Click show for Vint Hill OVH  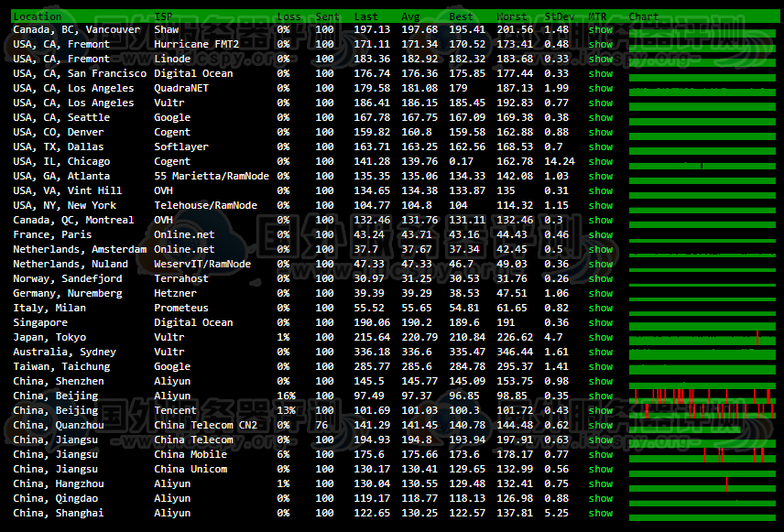tap(601, 190)
